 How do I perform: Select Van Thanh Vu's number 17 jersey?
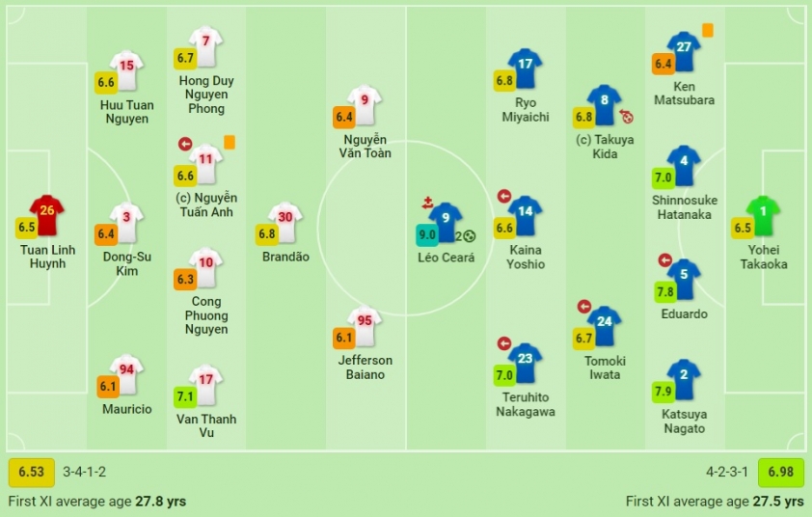pyautogui.click(x=205, y=385)
